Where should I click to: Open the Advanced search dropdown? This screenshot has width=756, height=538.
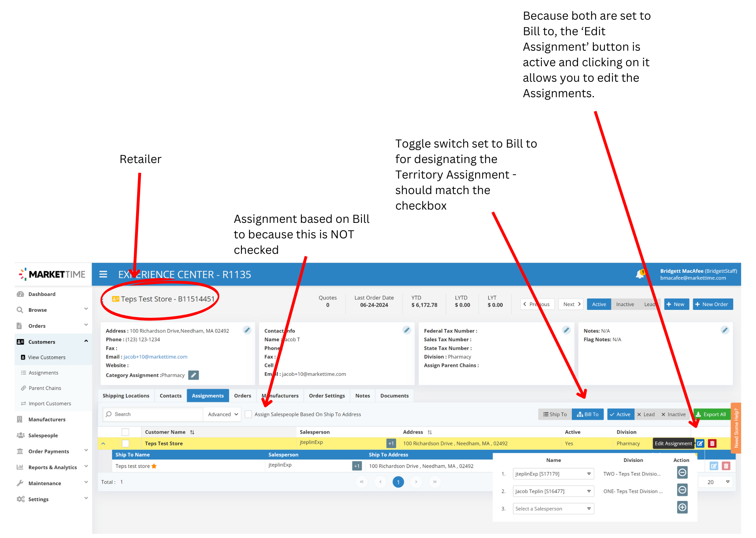(x=223, y=414)
